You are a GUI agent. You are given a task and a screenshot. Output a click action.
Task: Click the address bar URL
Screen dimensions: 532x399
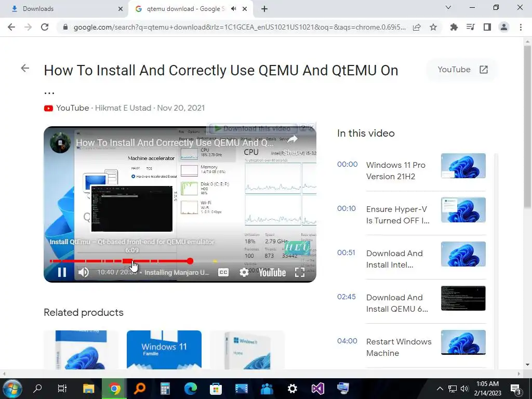pos(240,27)
